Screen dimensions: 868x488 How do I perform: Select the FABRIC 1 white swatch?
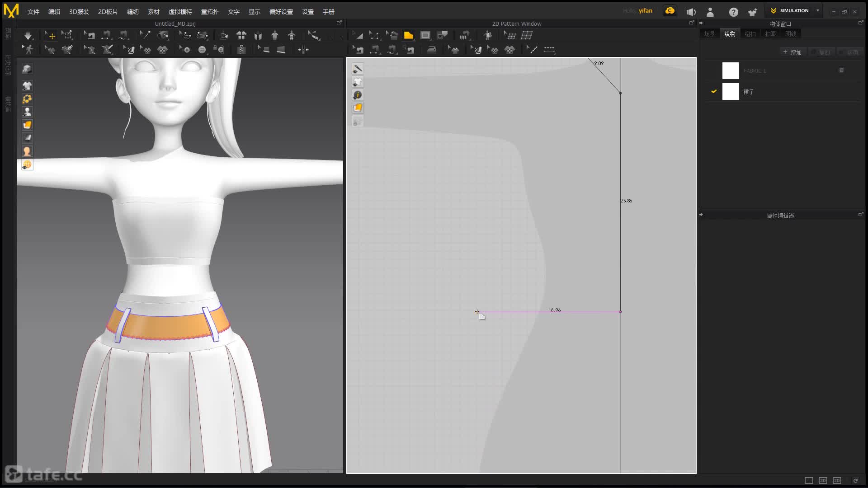731,70
